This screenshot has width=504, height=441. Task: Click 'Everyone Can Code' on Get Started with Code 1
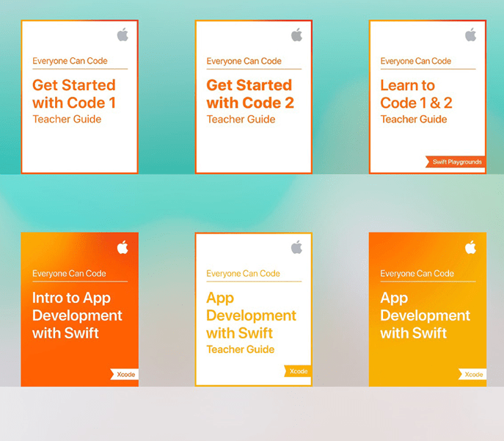point(70,61)
